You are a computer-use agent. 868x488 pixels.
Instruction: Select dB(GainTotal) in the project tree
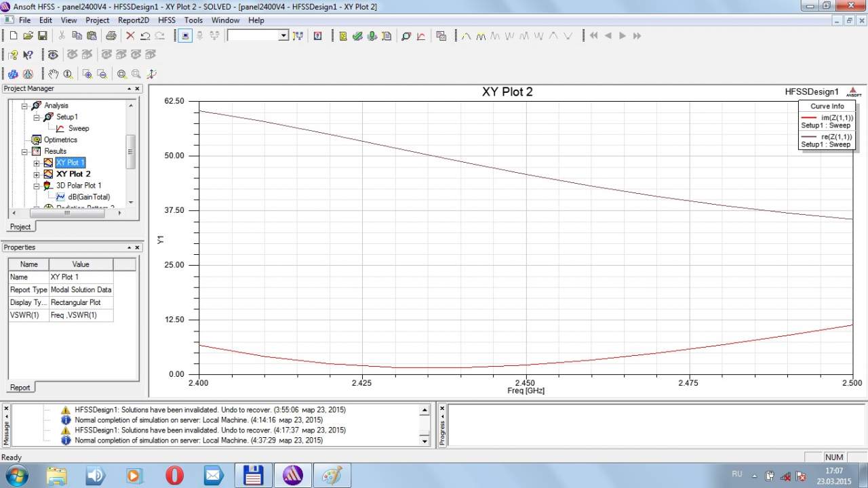coord(88,197)
